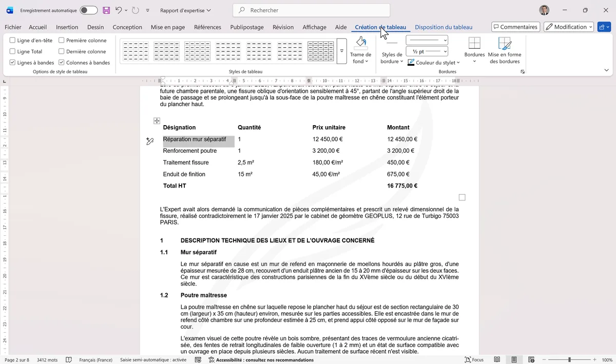This screenshot has width=616, height=364.
Task: Switch to Focus mode in status bar
Action: pyautogui.click(x=474, y=360)
